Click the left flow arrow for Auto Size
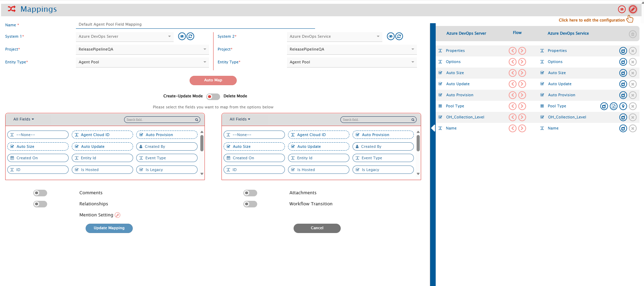 (512, 73)
